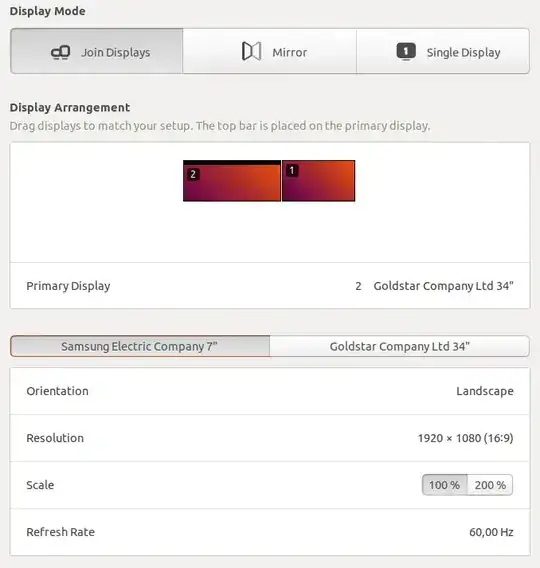
Task: Click the number 1 badge on display preview
Action: [x=292, y=170]
